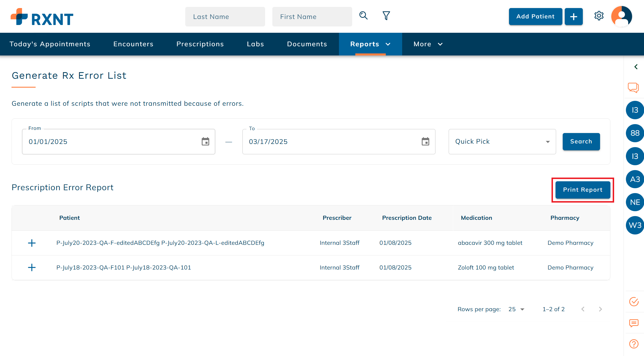Go to the Prescriptions tab
Screen dimensions: 644x356
tap(200, 44)
